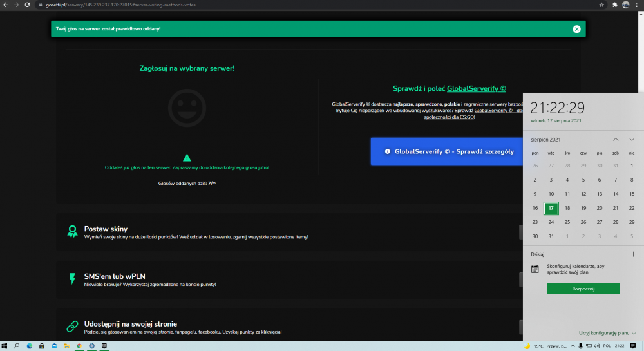Click the browser forward arrow
The width and height of the screenshot is (644, 351).
17,5
